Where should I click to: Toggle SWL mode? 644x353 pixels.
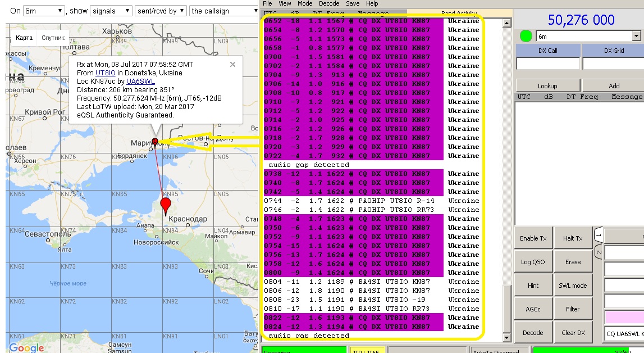tap(573, 286)
